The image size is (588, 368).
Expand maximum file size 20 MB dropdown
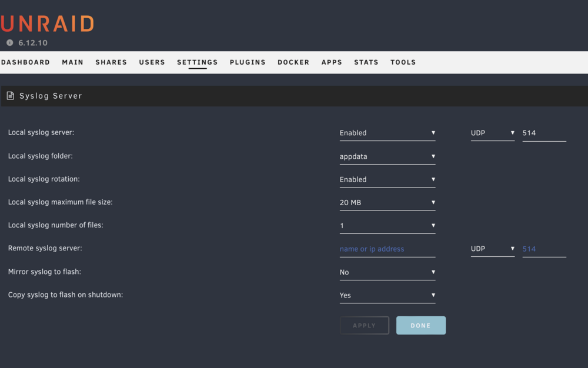(387, 203)
